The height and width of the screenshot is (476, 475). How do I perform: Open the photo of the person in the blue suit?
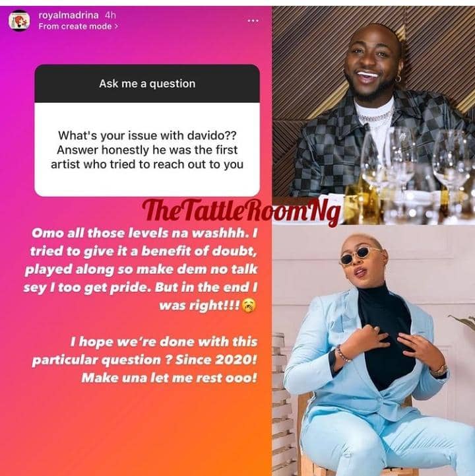click(x=373, y=351)
